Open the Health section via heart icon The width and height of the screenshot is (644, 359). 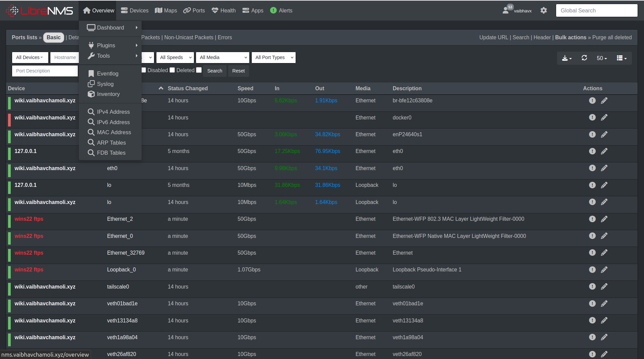point(214,10)
